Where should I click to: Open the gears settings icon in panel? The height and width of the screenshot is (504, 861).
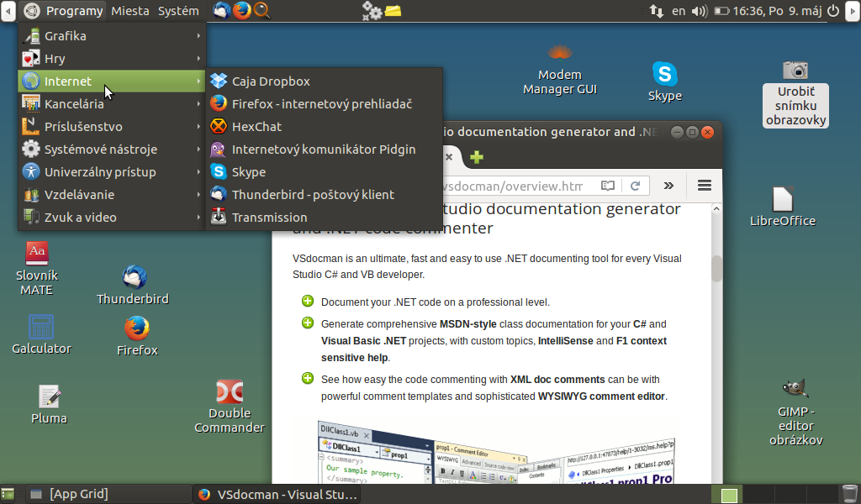click(x=372, y=11)
